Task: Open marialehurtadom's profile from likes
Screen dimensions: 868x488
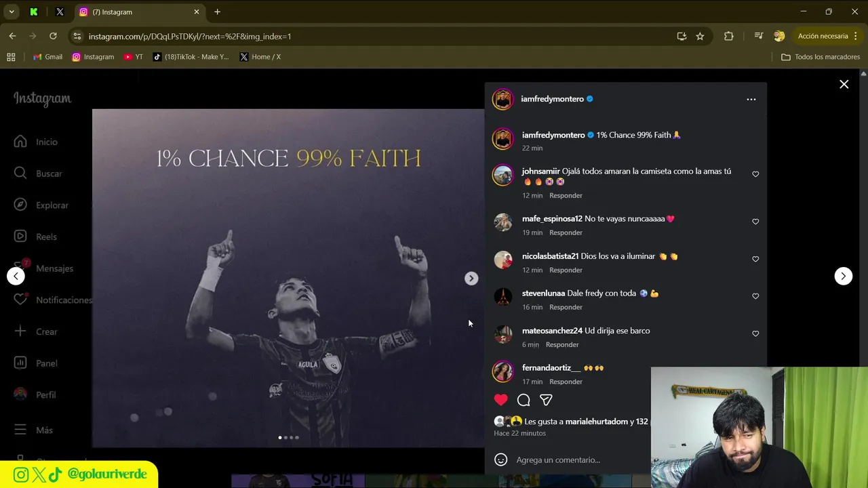Action: (x=596, y=422)
